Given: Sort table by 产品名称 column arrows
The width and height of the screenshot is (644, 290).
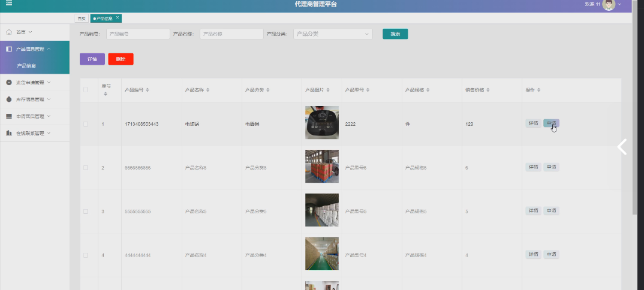Looking at the screenshot, I should pyautogui.click(x=208, y=90).
